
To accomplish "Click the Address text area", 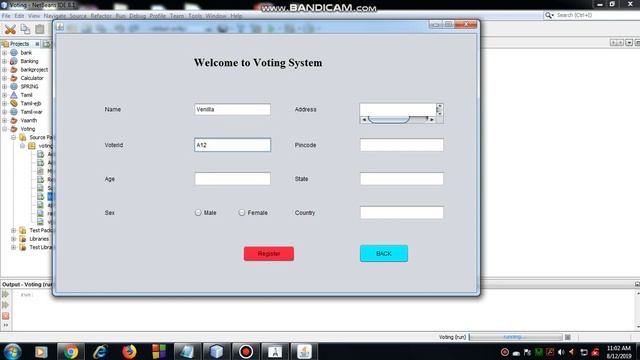I will tap(398, 110).
